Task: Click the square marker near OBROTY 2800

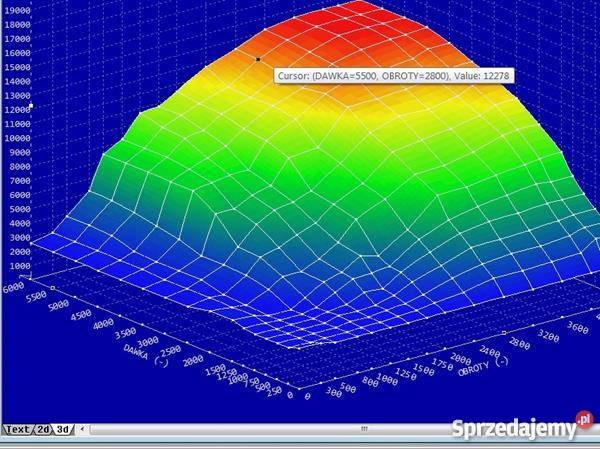Action: (504, 333)
